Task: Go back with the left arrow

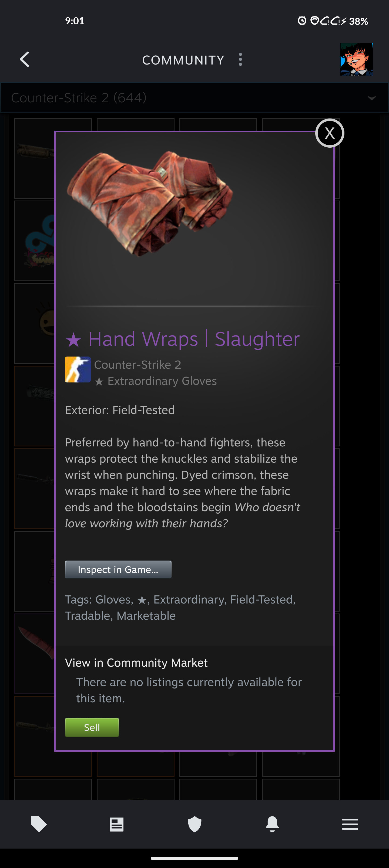Action: tap(24, 60)
